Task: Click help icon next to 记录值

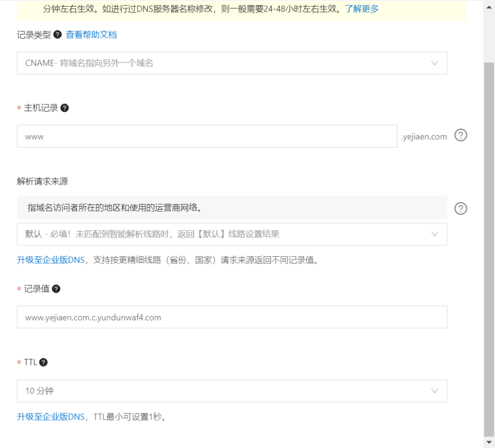Action: click(56, 289)
